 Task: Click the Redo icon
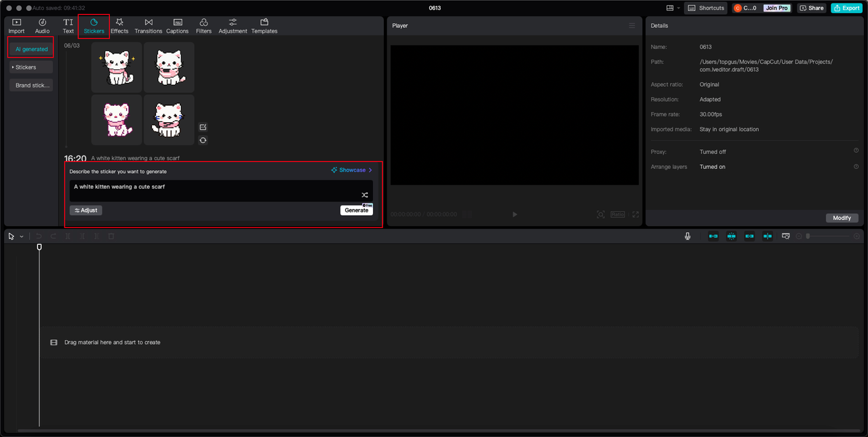click(x=54, y=236)
